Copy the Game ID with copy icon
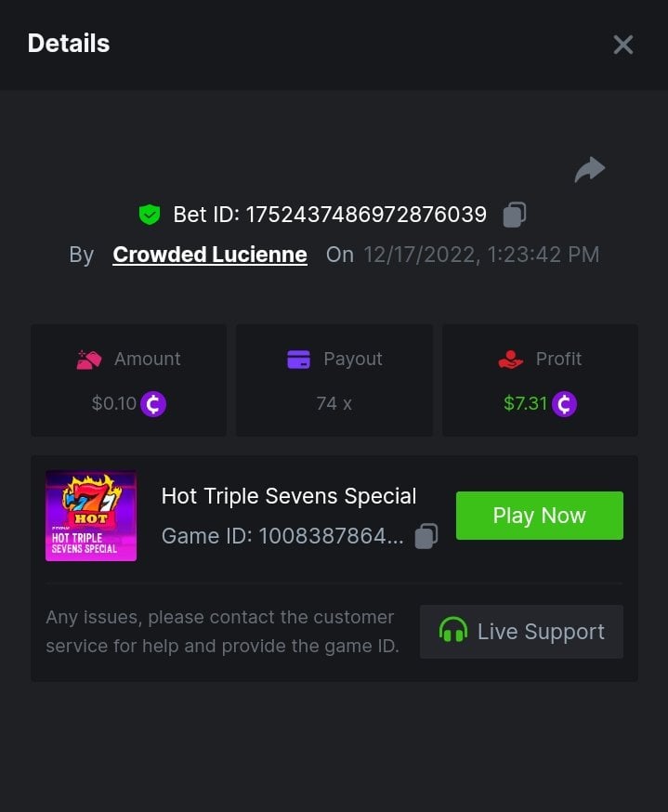The height and width of the screenshot is (812, 668). click(x=426, y=536)
